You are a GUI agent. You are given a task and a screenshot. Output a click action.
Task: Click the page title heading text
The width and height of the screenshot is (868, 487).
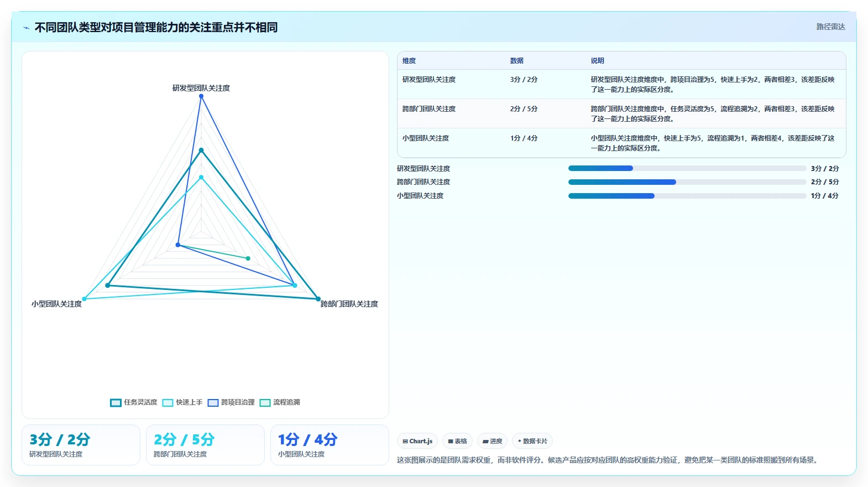coord(156,28)
